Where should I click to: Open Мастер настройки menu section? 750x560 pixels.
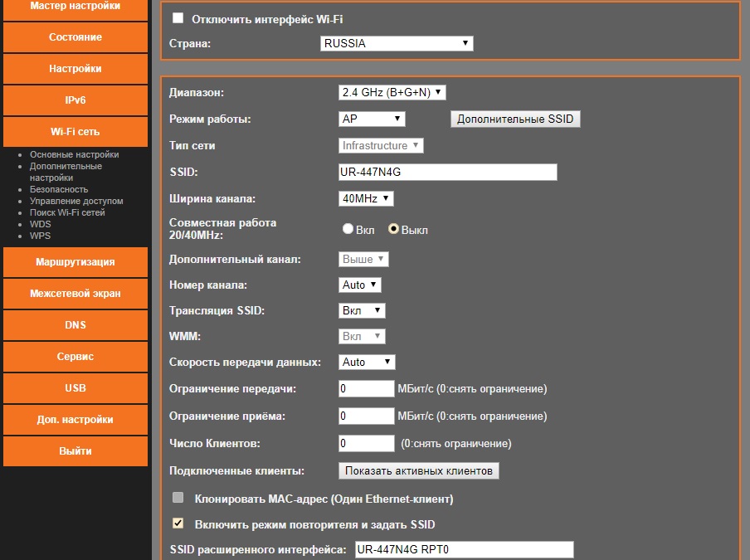75,8
